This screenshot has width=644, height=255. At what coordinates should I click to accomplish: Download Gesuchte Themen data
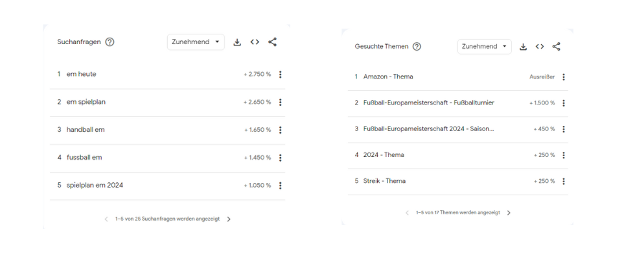point(523,47)
